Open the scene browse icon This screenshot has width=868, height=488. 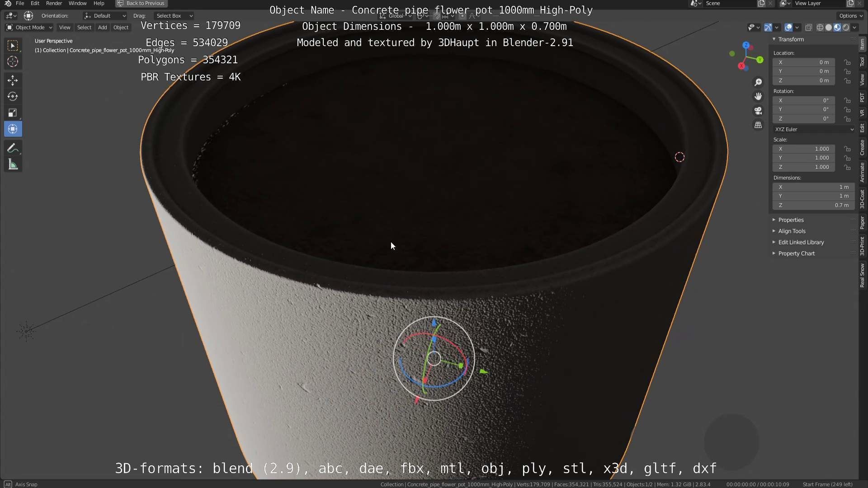point(695,3)
